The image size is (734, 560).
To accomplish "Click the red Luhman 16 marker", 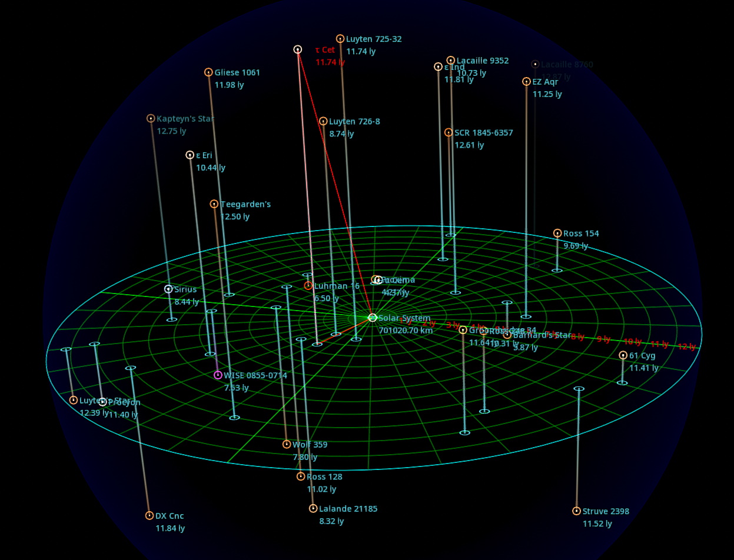I will click(x=308, y=286).
